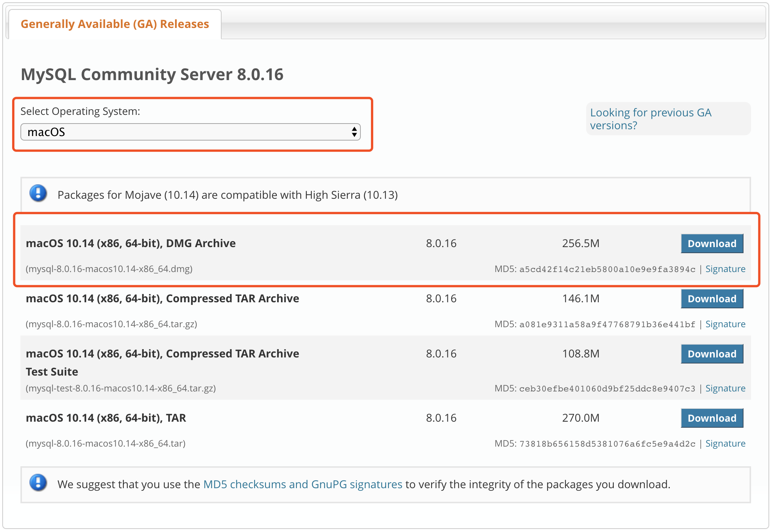The height and width of the screenshot is (532, 773).
Task: Click the info icon beside the Mojave compatibility note
Action: click(x=38, y=193)
